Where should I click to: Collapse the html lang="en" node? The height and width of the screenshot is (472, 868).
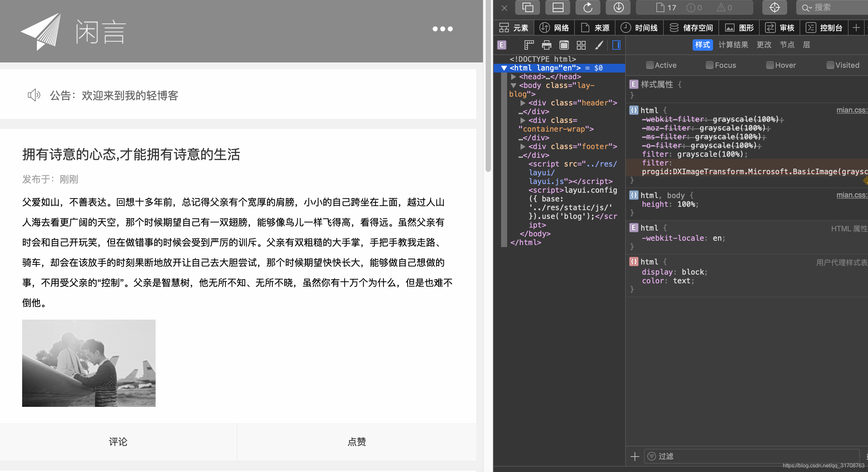pos(504,68)
